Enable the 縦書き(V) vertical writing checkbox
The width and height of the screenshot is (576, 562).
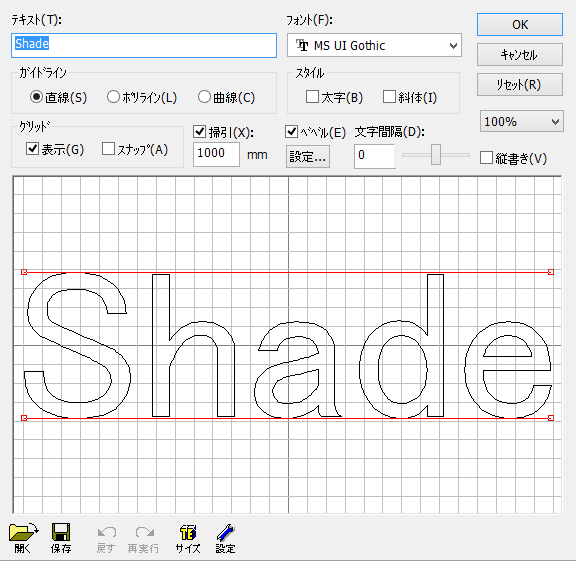[486, 158]
